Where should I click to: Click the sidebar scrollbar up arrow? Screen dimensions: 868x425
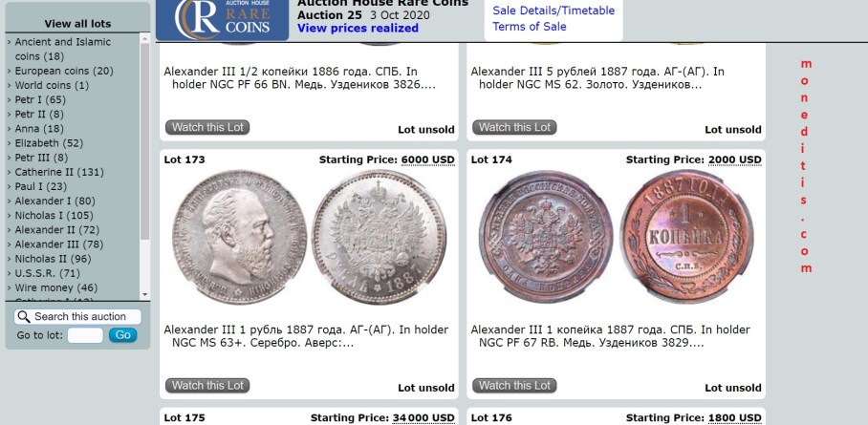145,37
